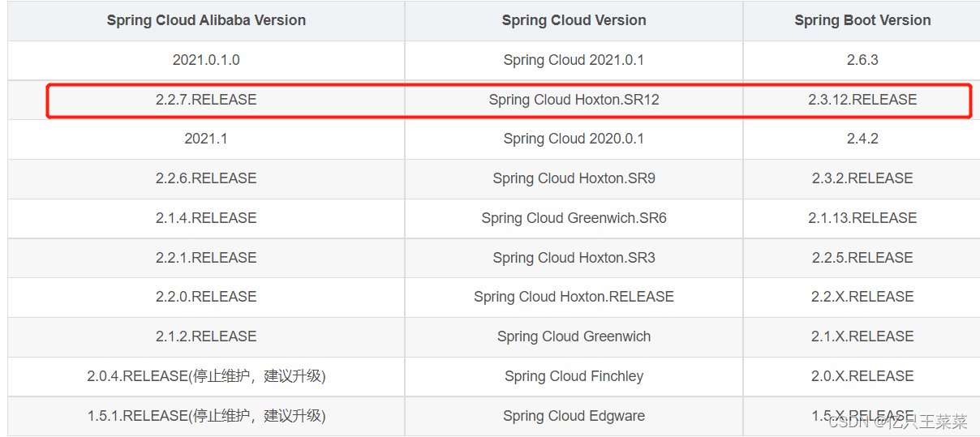Click the 'Spring Cloud Version' column header
980x437 pixels.
tap(574, 20)
